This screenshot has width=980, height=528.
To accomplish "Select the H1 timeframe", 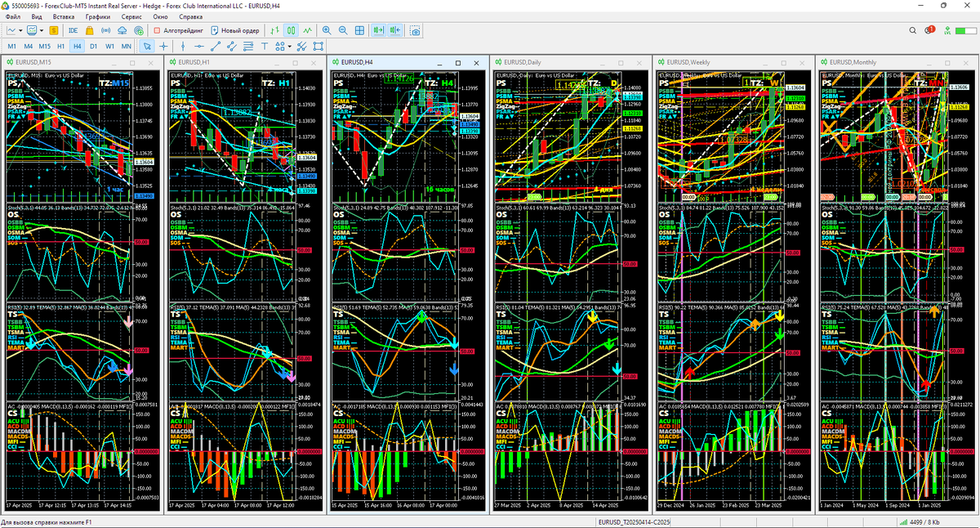I will click(x=61, y=47).
